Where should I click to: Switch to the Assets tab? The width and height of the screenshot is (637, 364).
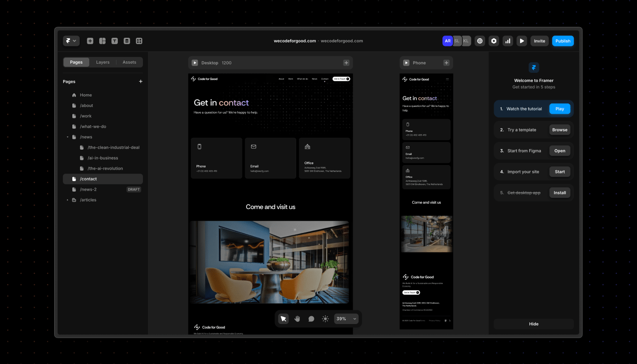pyautogui.click(x=129, y=62)
